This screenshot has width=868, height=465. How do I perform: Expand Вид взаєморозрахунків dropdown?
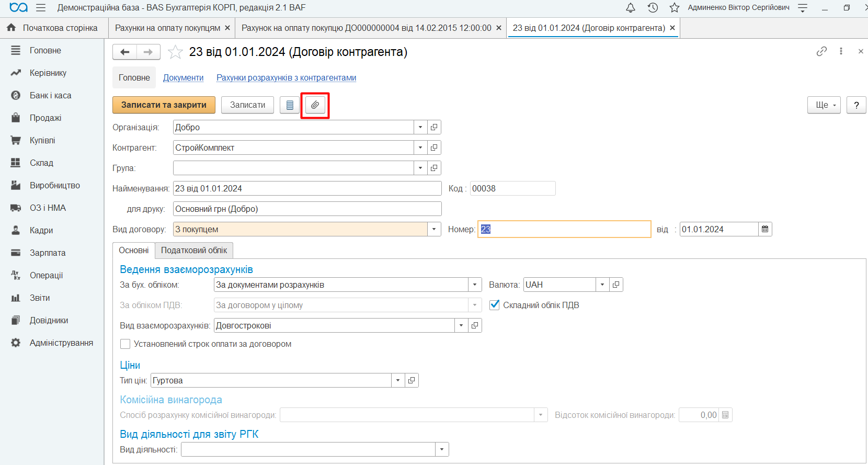461,325
